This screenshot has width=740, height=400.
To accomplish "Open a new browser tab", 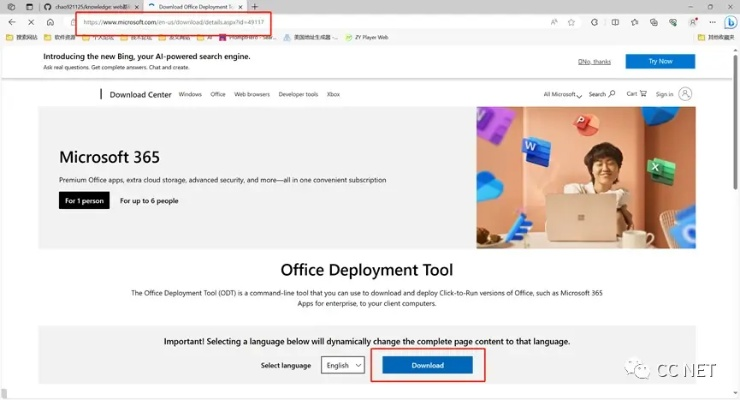I will 254,7.
